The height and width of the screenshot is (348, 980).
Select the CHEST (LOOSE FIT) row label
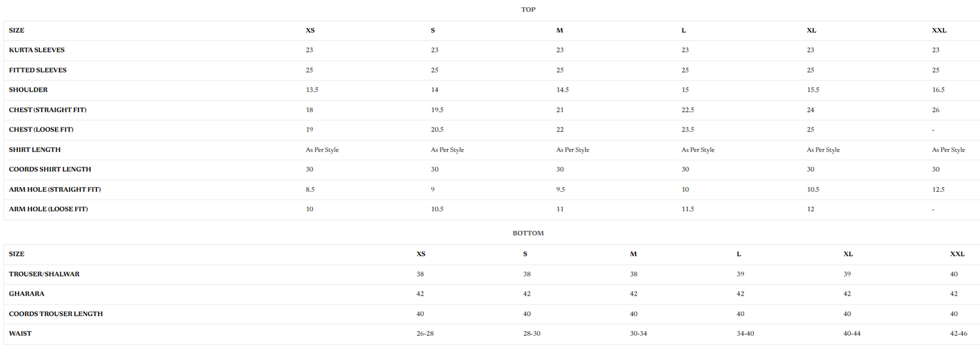41,130
